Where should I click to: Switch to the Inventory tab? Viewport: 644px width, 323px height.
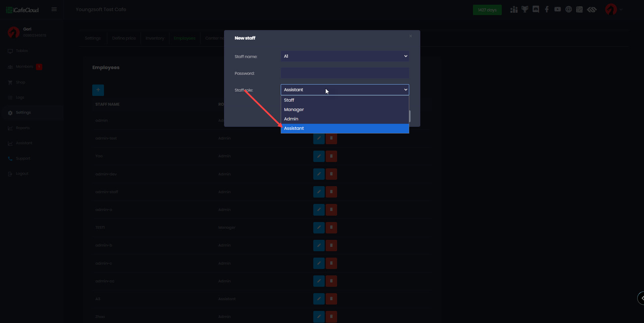pyautogui.click(x=155, y=38)
